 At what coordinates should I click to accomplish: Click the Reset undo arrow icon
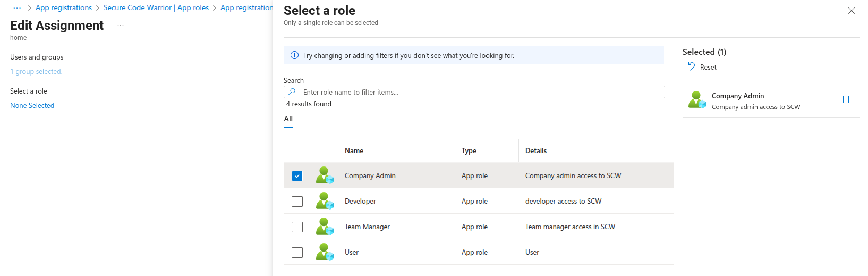pyautogui.click(x=691, y=66)
